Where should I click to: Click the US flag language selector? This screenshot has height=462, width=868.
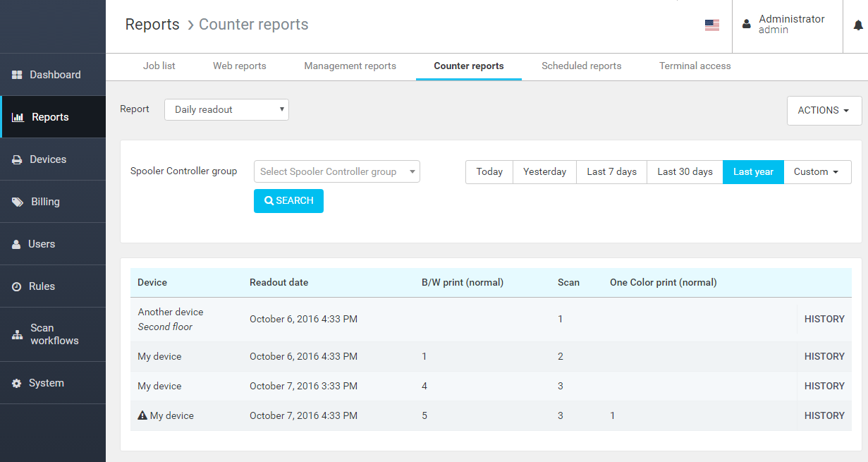click(712, 25)
